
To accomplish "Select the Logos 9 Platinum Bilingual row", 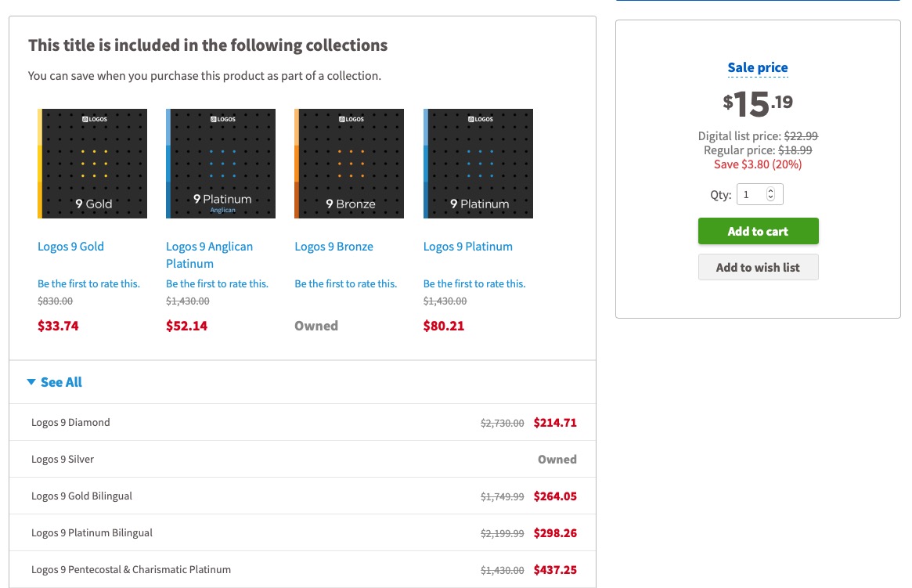I will (302, 532).
